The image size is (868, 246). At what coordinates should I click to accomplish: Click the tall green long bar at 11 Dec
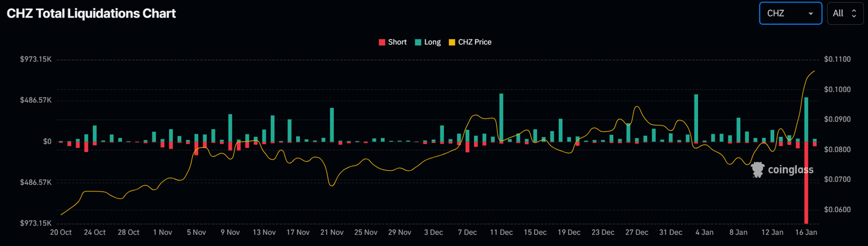coord(501,118)
